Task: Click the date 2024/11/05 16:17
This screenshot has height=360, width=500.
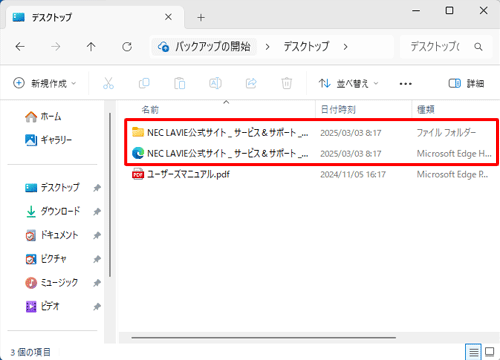Action: tap(353, 174)
